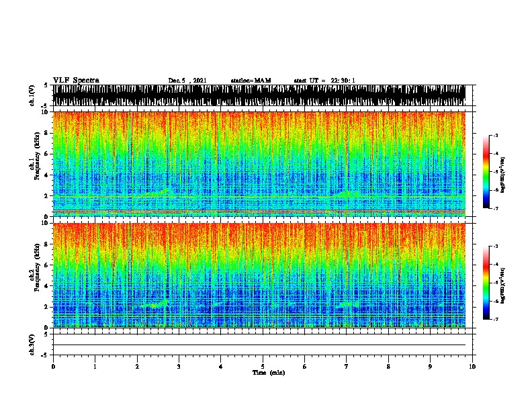The width and height of the screenshot is (532, 411).
Task: Click the "-5" volt tick on ch.3(V) axis
Action: (44, 355)
